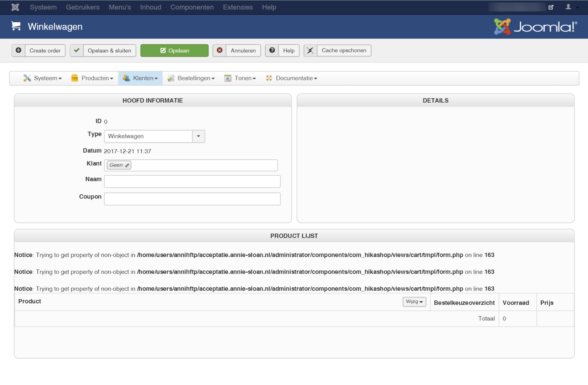588x385 pixels.
Task: Click the Create order button
Action: tap(38, 50)
